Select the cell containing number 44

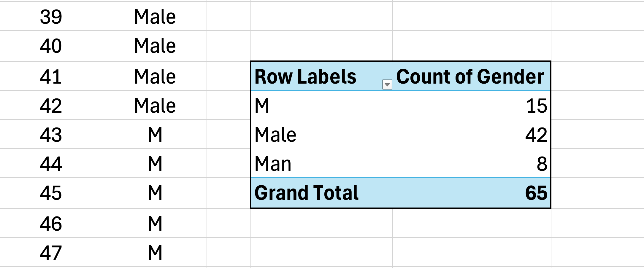coord(51,164)
